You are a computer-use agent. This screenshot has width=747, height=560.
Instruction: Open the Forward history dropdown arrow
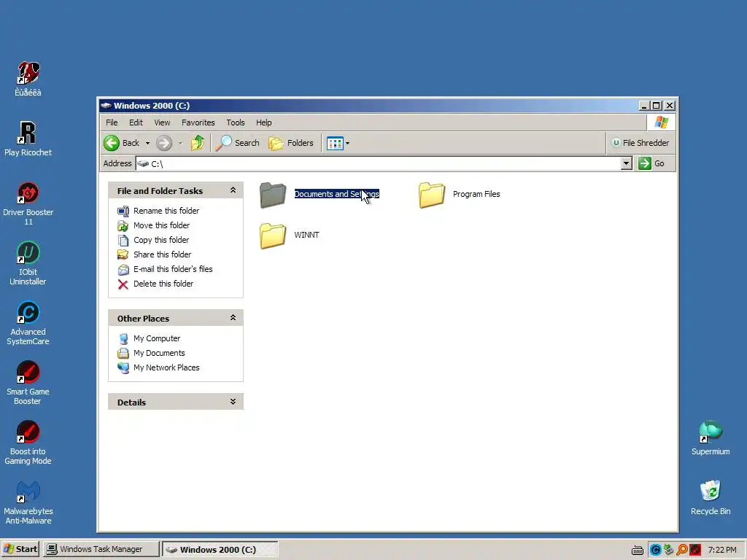(181, 143)
